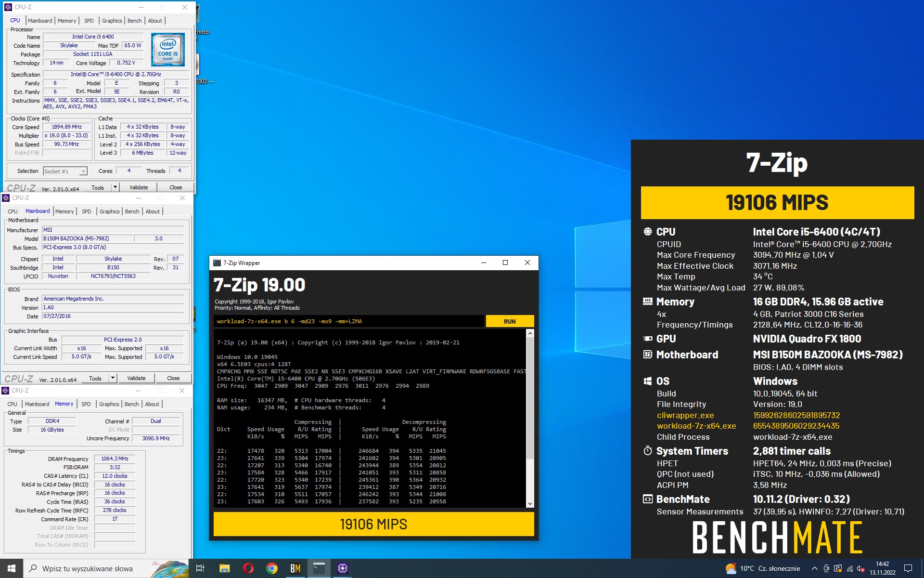The height and width of the screenshot is (578, 924).
Task: Click the CAS# Latency value 12.0 clocks
Action: click(x=115, y=476)
